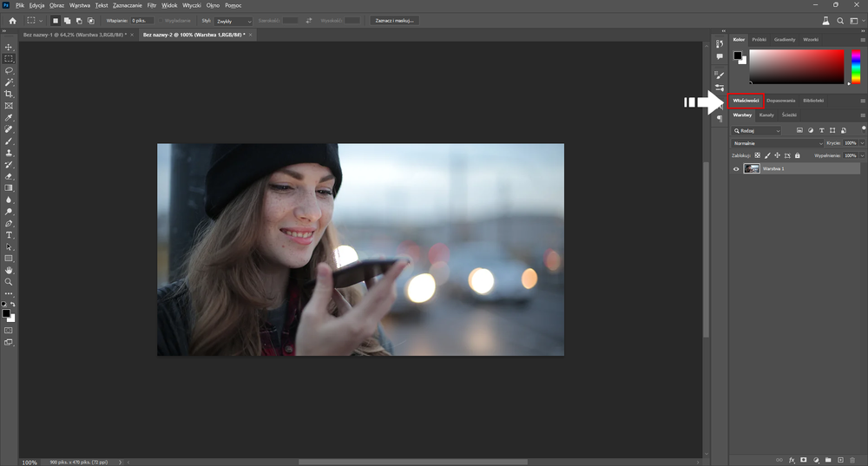Select the Rectangular Marquee tool in toolbox
Screen dimensions: 868x466
9,59
